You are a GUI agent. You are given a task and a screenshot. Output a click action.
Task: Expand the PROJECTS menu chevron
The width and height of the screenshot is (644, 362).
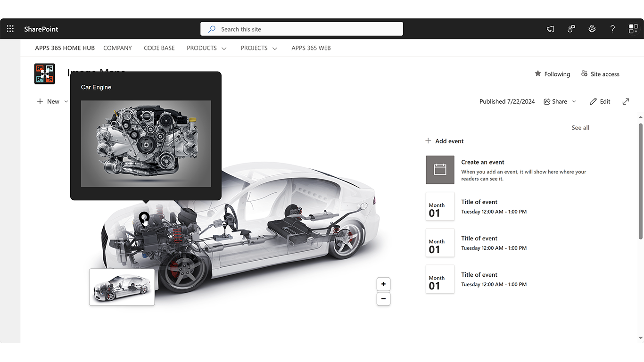[x=275, y=49]
